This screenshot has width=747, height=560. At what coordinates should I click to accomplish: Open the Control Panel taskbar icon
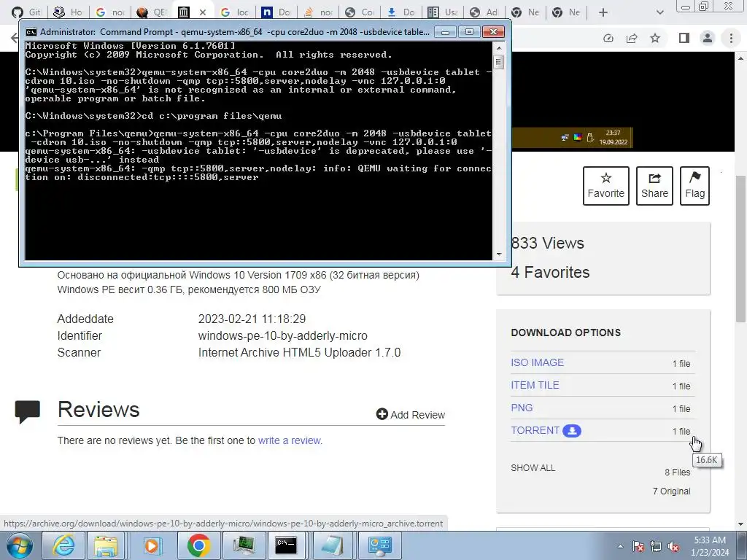[379, 545]
